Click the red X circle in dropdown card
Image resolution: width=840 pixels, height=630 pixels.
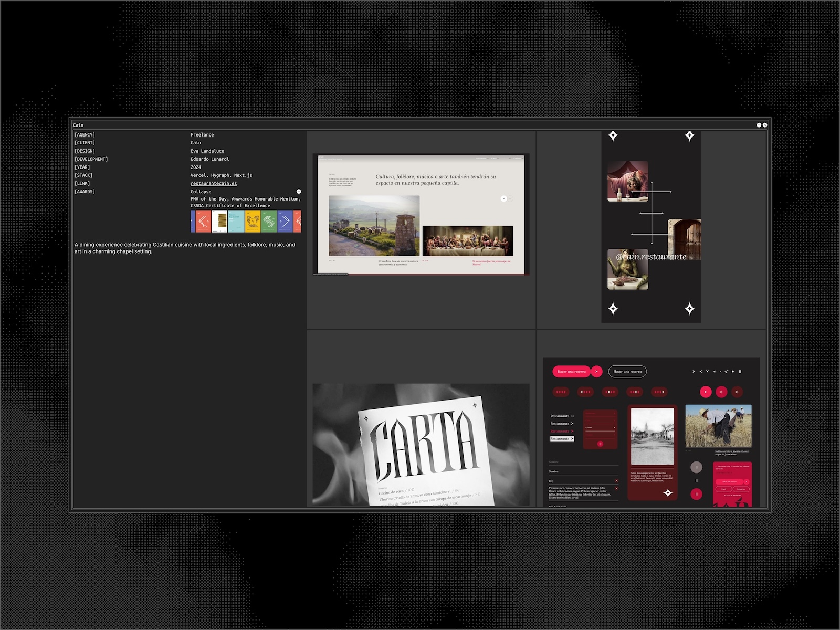[600, 444]
